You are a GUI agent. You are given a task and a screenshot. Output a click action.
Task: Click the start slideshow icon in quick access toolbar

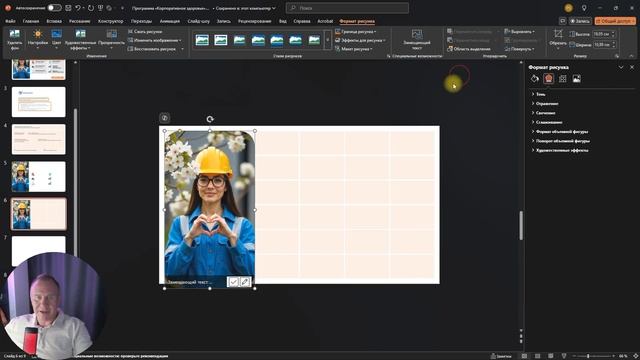100,8
